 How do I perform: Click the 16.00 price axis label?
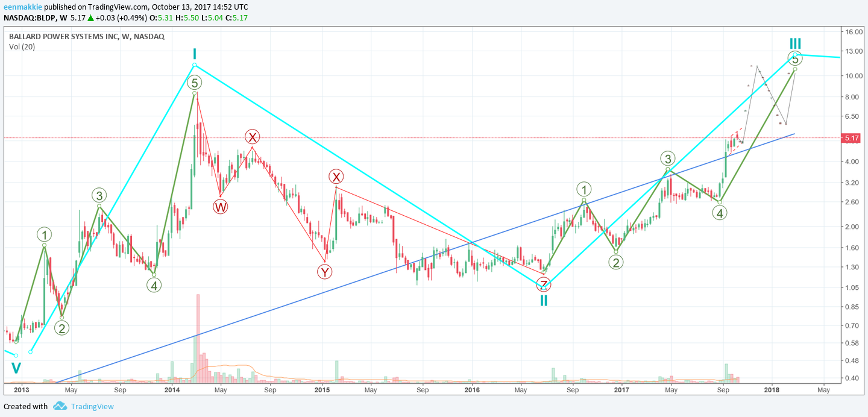pos(854,32)
